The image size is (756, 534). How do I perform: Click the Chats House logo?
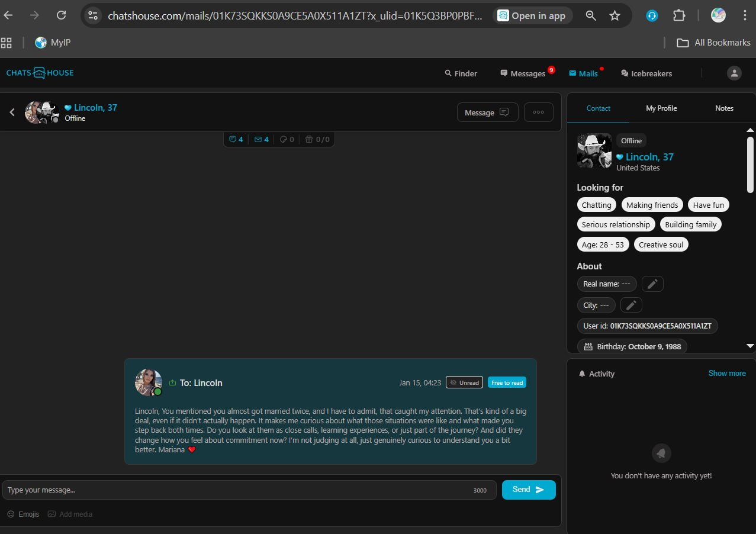click(x=40, y=73)
